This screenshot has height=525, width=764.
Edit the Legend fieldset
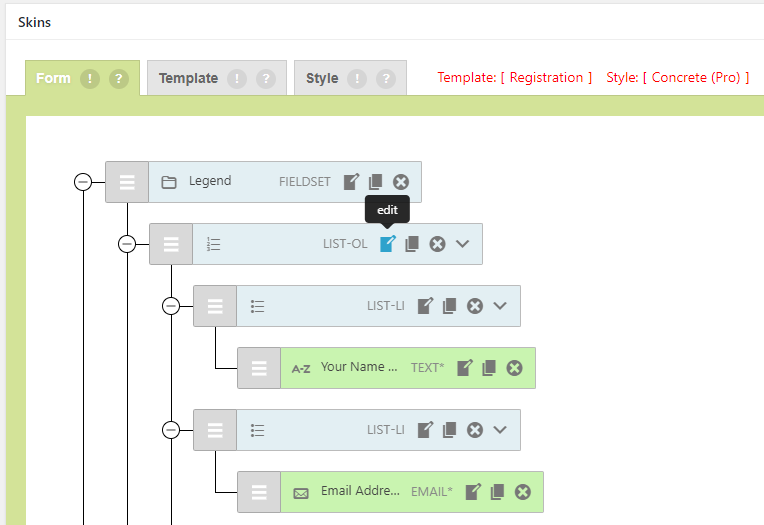coord(351,182)
